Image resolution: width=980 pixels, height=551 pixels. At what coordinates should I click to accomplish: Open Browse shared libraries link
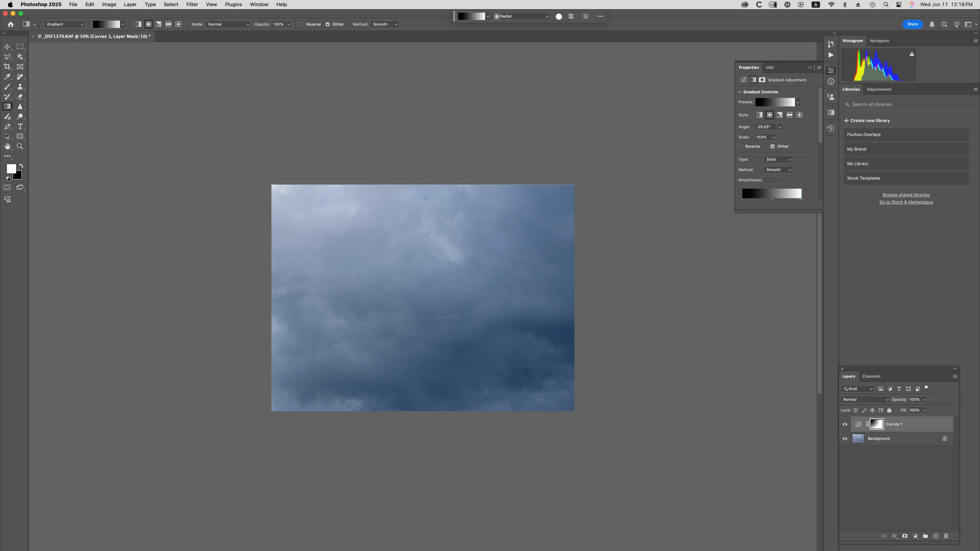(906, 195)
